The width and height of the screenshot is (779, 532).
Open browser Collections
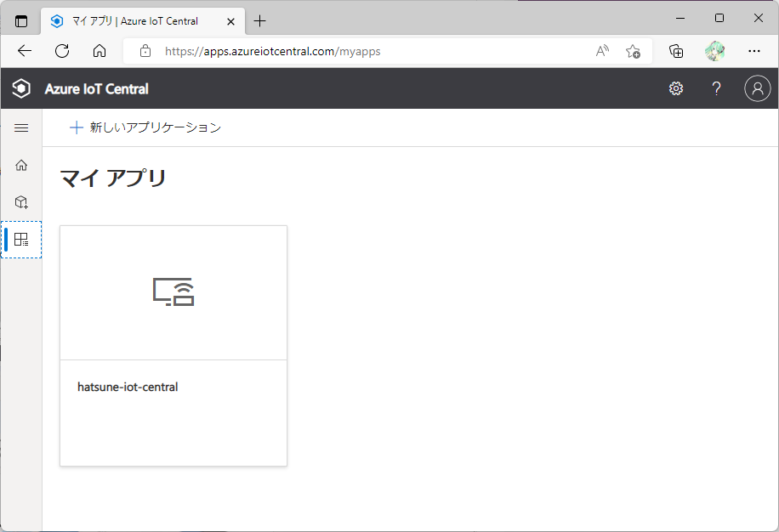click(676, 51)
